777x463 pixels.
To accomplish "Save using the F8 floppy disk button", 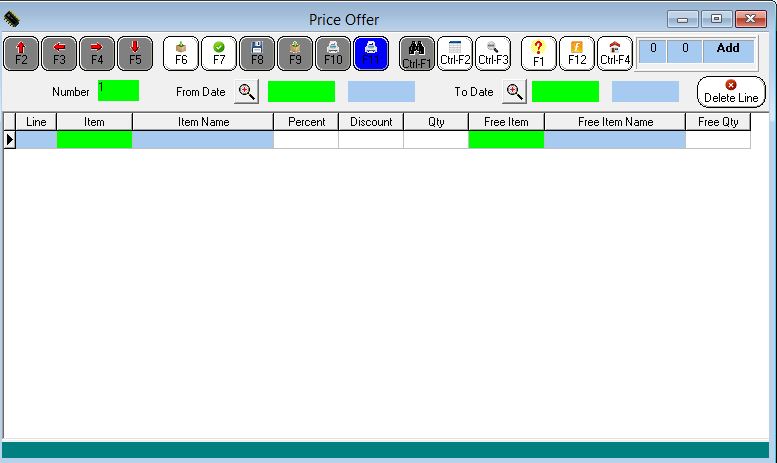I will 257,53.
